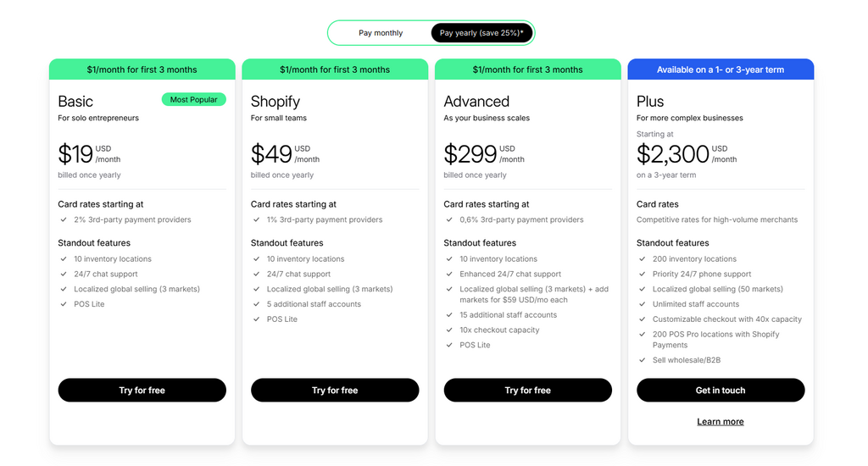Click the blue 1- or 3-year term banner
Viewport: 868px width, 466px height.
tap(721, 69)
